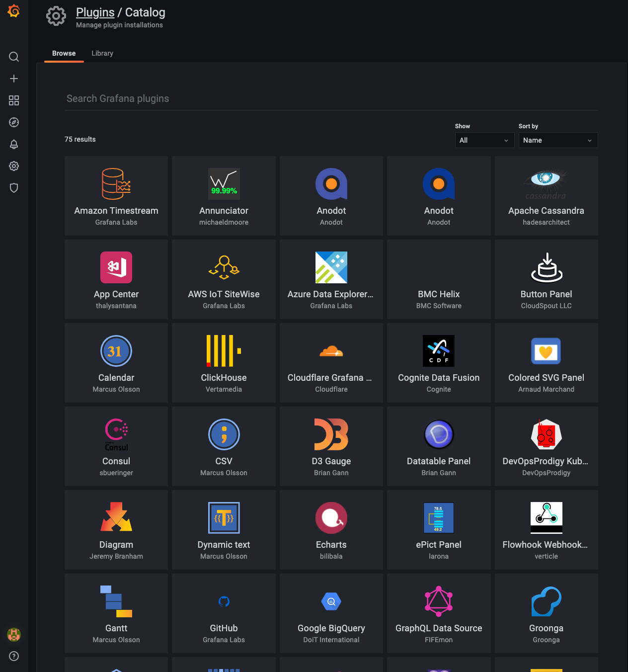This screenshot has width=628, height=672.
Task: Click the Grafana logo icon
Action: tap(13, 11)
